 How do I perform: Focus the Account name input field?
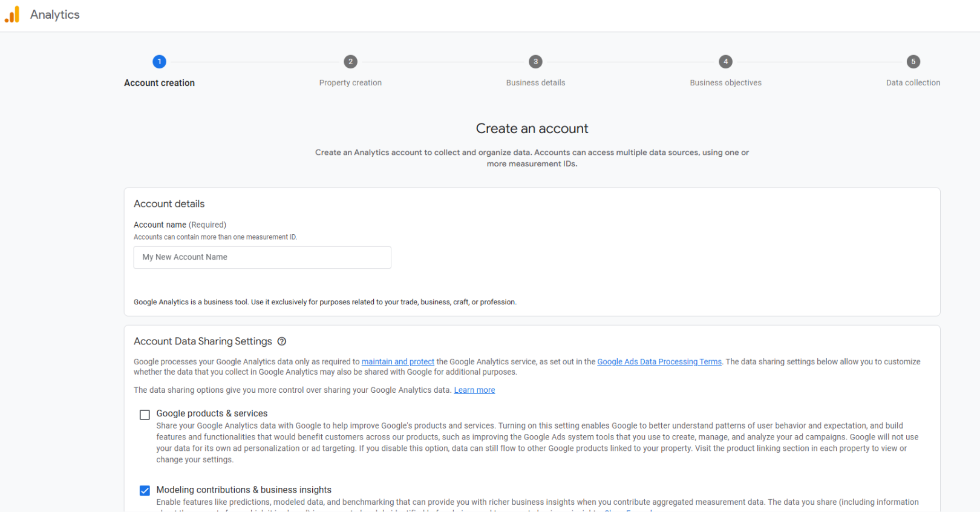pos(262,257)
